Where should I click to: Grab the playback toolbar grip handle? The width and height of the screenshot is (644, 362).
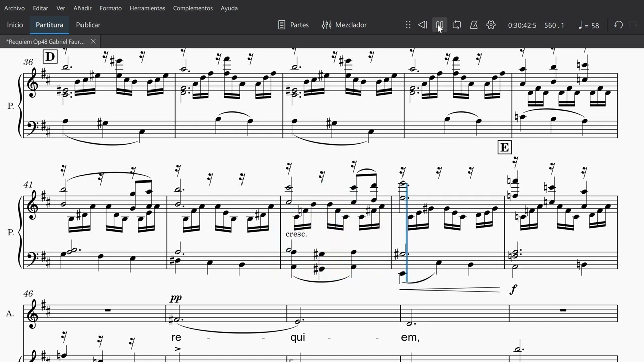click(408, 25)
